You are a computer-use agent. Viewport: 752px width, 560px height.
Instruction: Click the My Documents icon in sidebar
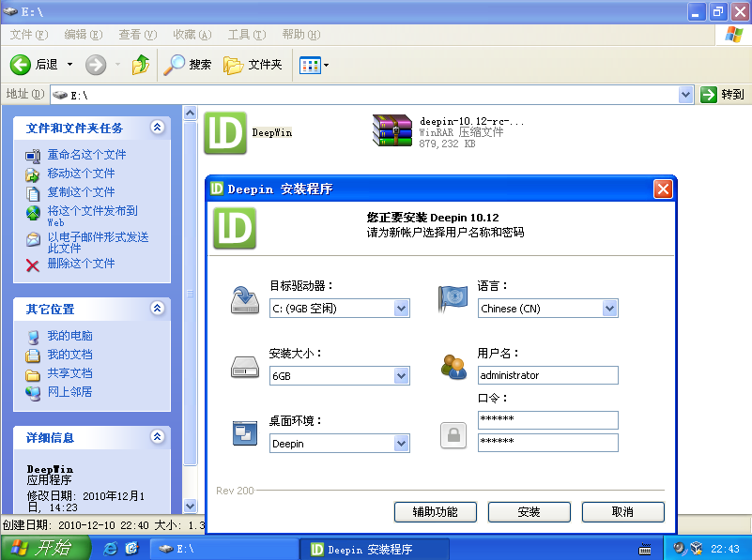33,356
